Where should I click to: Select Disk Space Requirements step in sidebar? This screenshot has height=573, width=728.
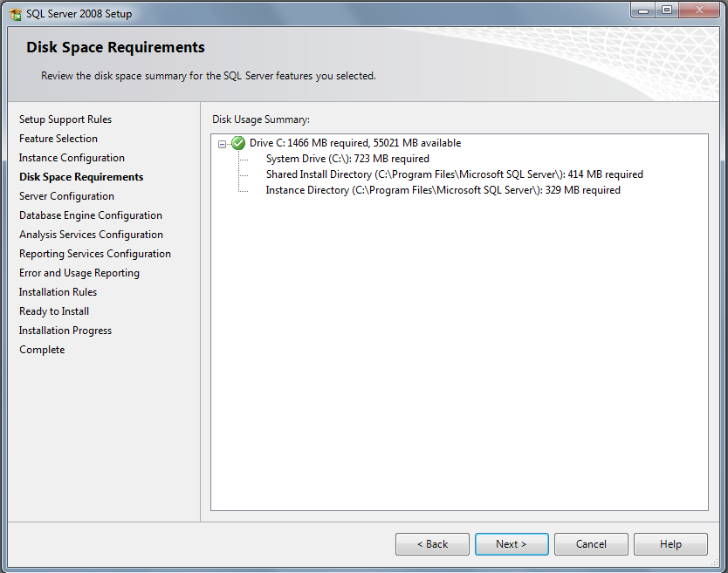click(81, 177)
